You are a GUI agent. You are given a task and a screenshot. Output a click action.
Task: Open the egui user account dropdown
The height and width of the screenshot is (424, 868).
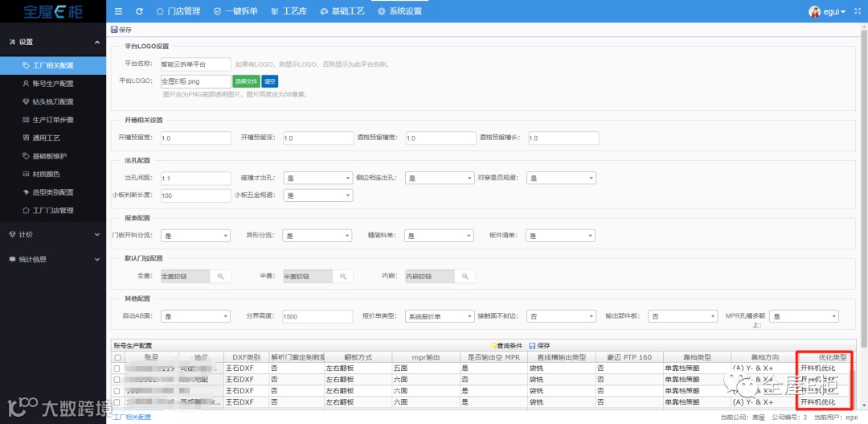pyautogui.click(x=835, y=11)
